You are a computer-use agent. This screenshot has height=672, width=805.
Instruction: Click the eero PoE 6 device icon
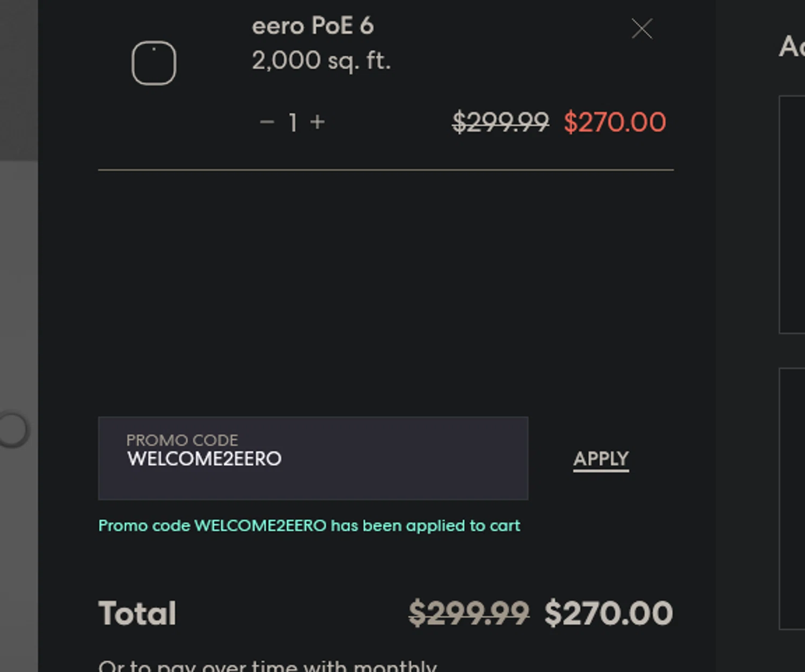pos(154,63)
